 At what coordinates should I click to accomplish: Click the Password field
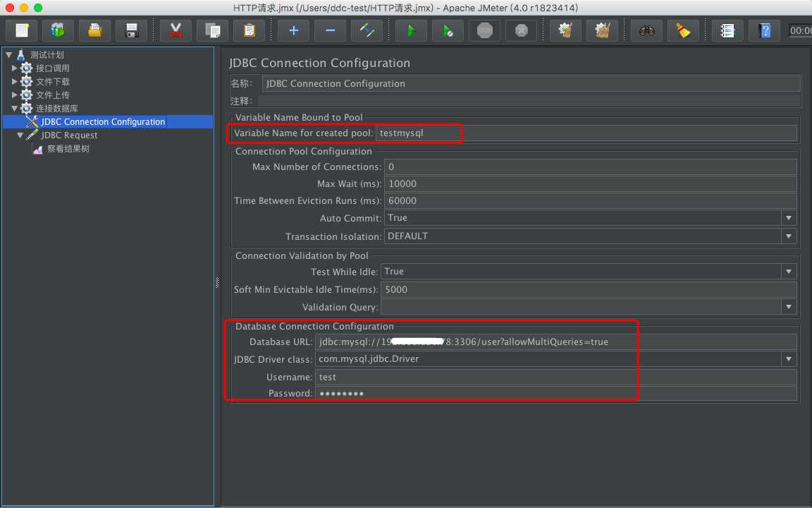(x=555, y=394)
